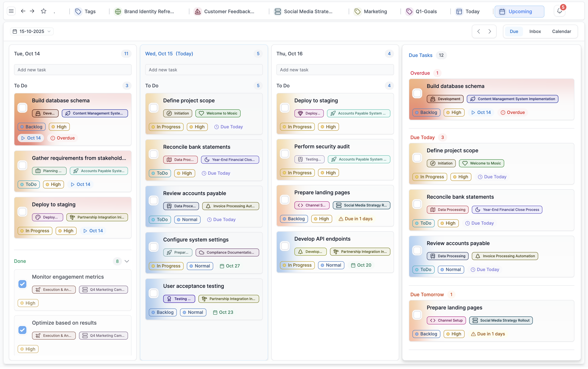The height and width of the screenshot is (369, 588).
Task: Click the Brand Identity Refresh globe icon
Action: click(x=118, y=11)
